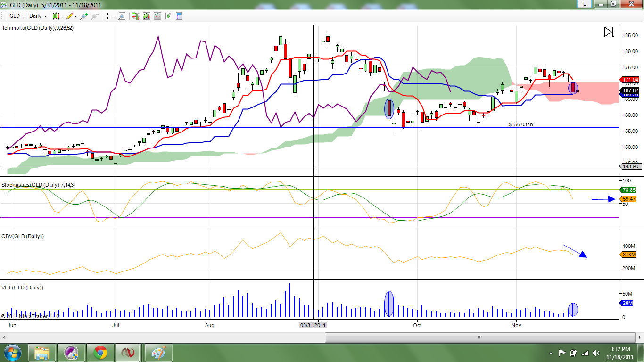Viewport: 644px width, 362px height.
Task: Select the Stochastics(GLD (Daily),7,14,3) label
Action: click(38, 185)
